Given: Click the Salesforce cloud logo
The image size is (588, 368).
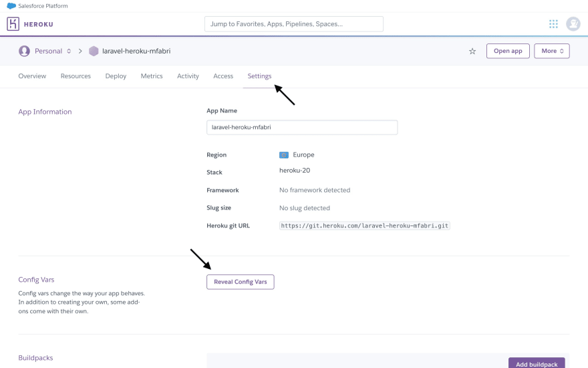Looking at the screenshot, I should tap(11, 6).
